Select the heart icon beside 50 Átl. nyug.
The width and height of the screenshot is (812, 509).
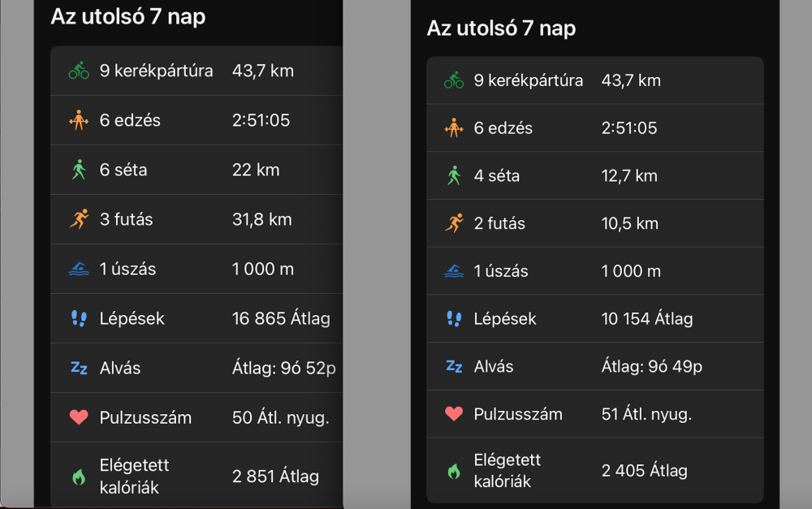tap(79, 417)
